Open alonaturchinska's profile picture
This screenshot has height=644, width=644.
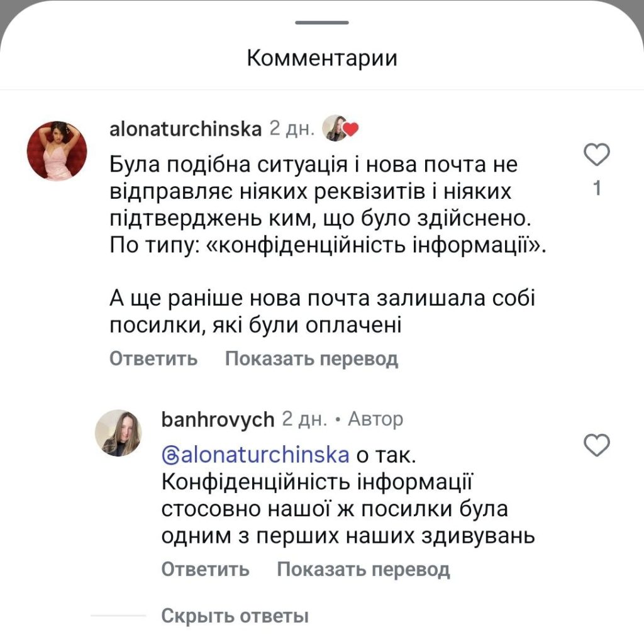[57, 150]
